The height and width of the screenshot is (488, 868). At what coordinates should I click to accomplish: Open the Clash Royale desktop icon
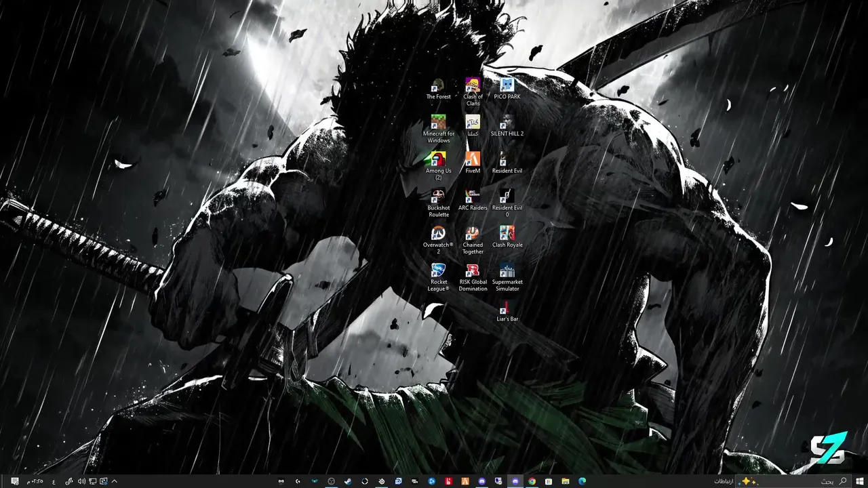click(507, 237)
